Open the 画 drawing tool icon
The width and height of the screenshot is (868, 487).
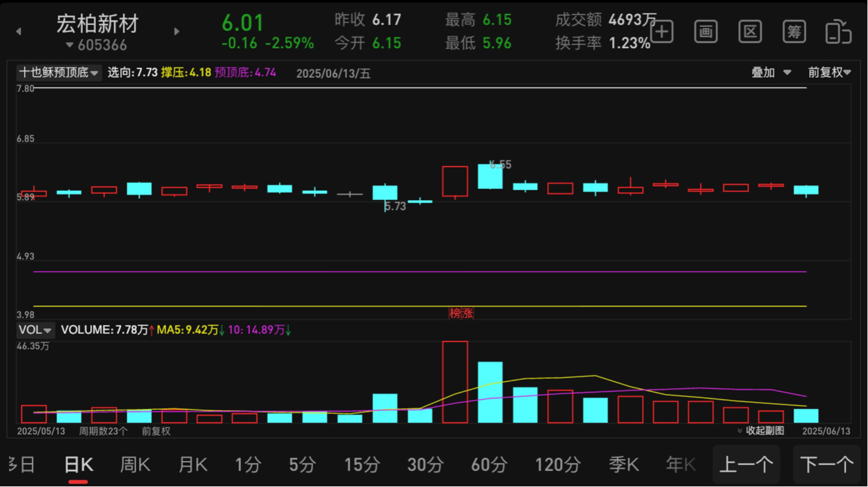tap(706, 31)
